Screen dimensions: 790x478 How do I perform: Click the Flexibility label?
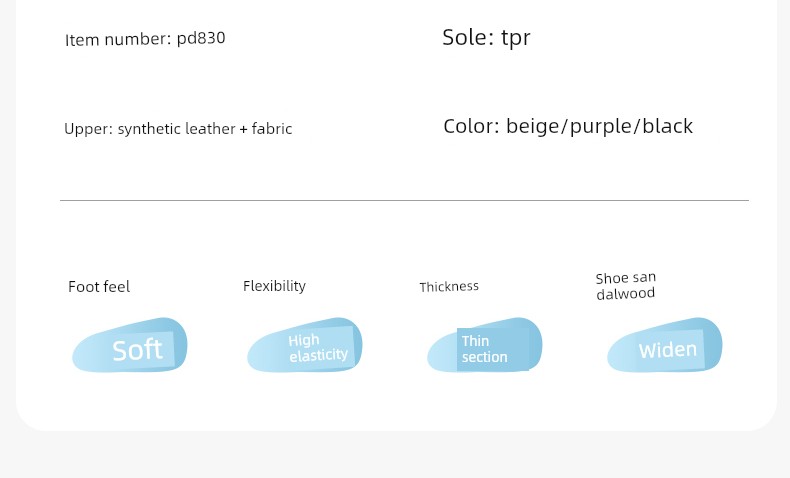274,286
